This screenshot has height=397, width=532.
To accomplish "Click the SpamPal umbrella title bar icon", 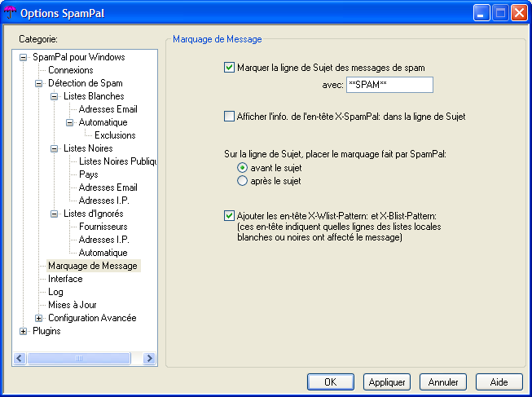I will [10, 12].
